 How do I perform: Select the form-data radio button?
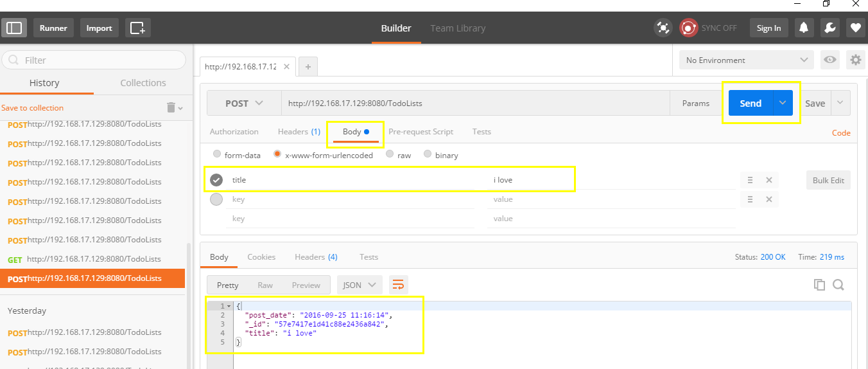click(x=217, y=154)
